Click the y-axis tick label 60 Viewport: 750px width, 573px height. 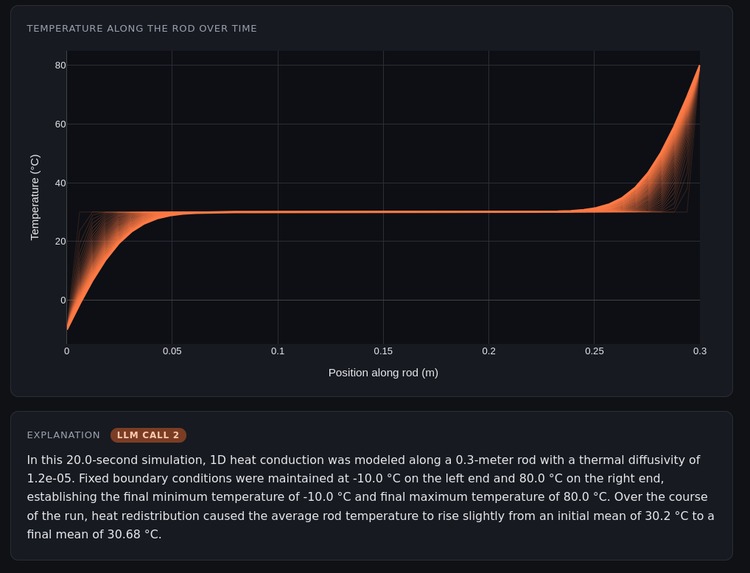point(60,124)
